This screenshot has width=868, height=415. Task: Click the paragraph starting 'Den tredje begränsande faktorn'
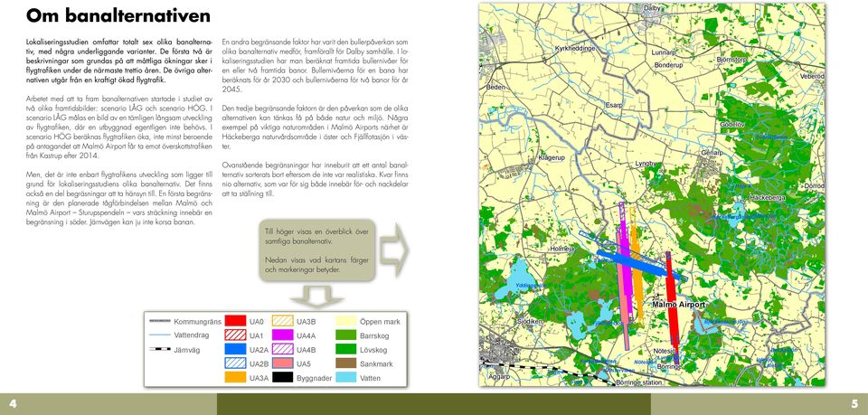(x=315, y=127)
